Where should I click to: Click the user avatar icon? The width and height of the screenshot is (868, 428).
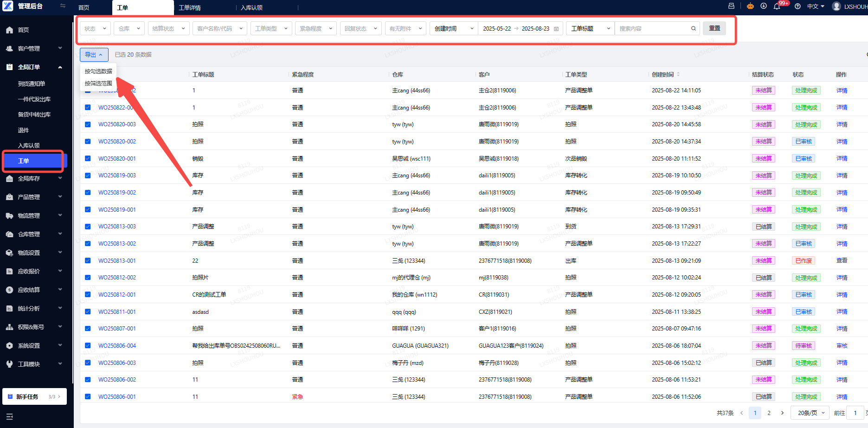836,6
